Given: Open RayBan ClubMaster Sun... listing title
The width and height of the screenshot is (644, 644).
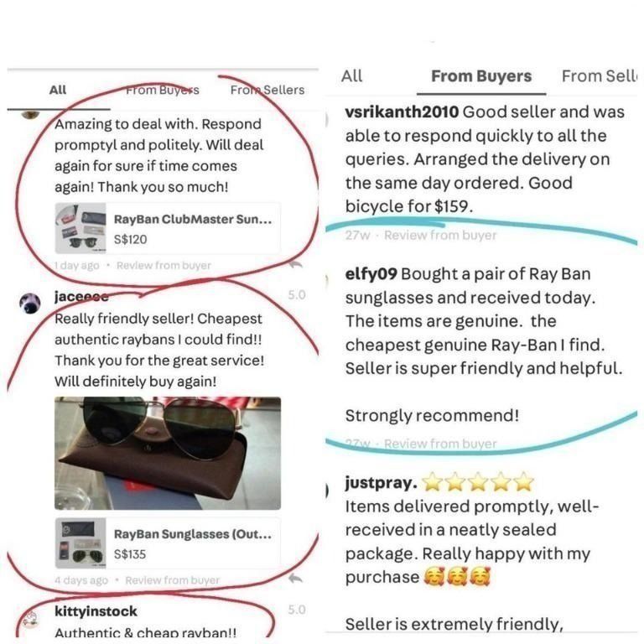Looking at the screenshot, I should [193, 220].
